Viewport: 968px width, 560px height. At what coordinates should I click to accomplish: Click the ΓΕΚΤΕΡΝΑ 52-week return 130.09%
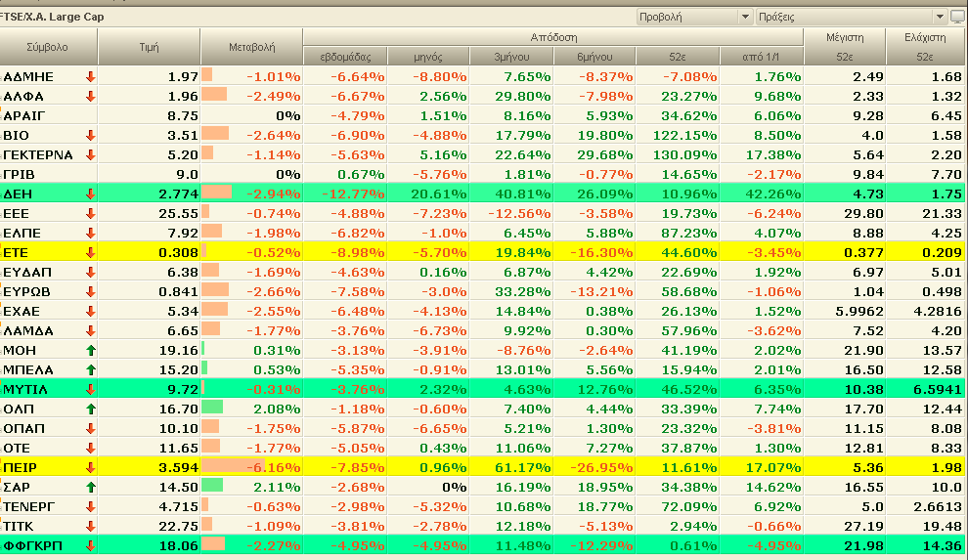(x=684, y=154)
